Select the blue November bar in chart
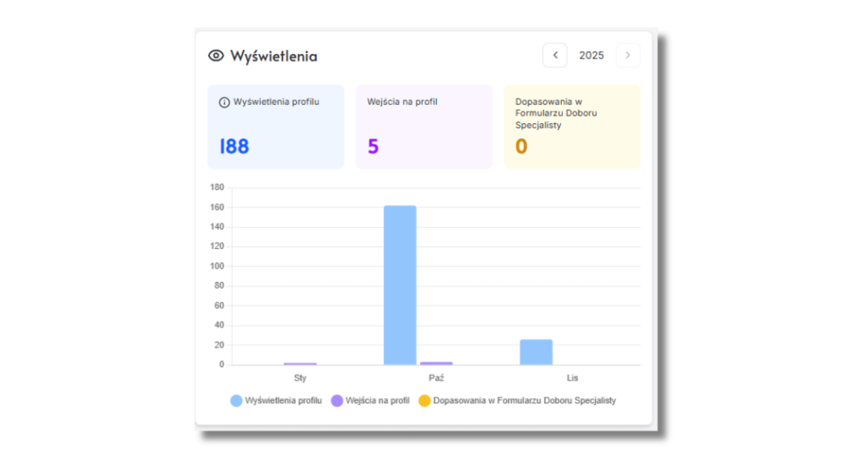Viewport: 868px width, 449px height. point(536,352)
